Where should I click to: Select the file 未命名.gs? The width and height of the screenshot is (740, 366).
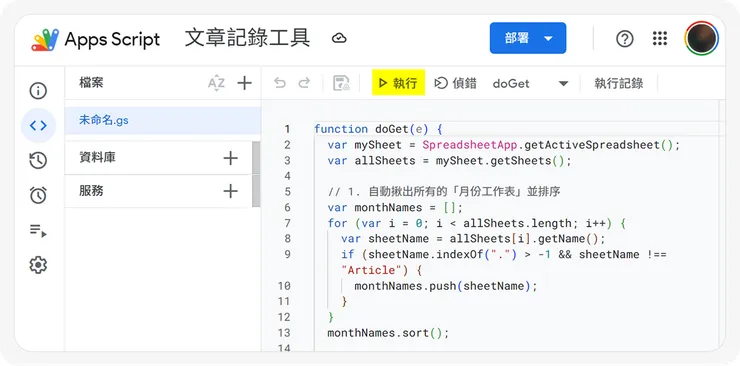(x=162, y=121)
